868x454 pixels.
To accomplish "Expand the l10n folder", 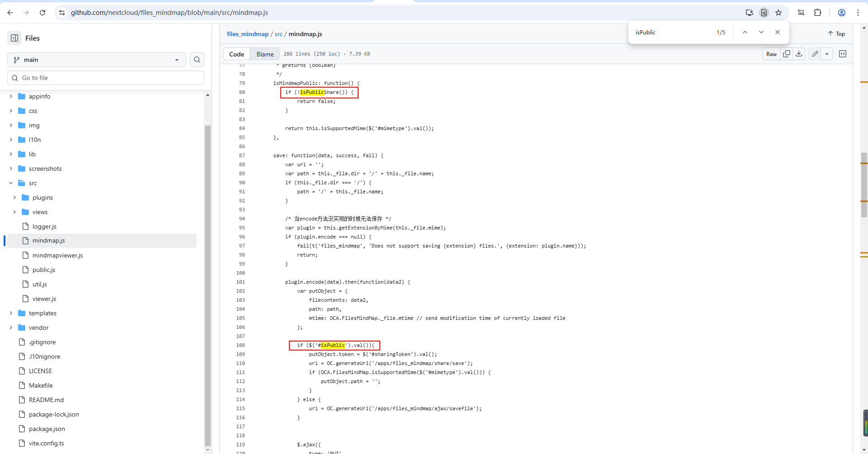I will pos(11,140).
